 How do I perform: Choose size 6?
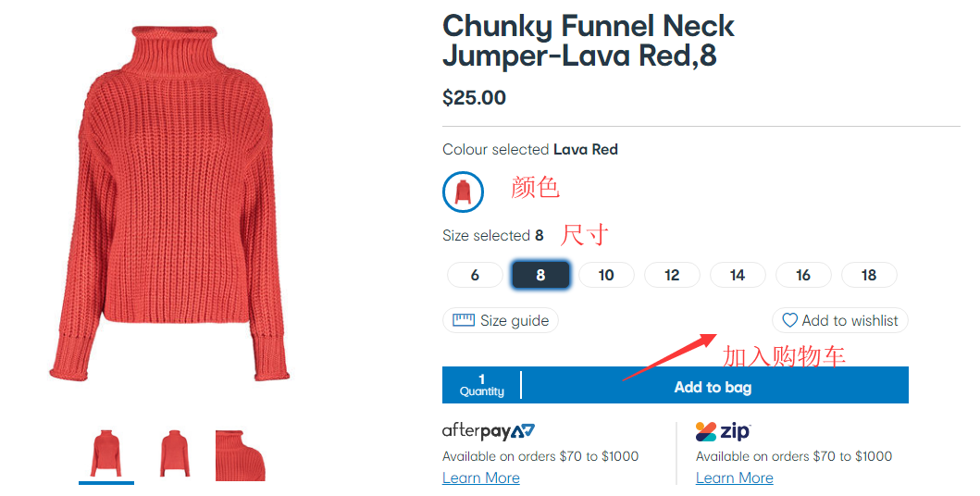tap(475, 275)
